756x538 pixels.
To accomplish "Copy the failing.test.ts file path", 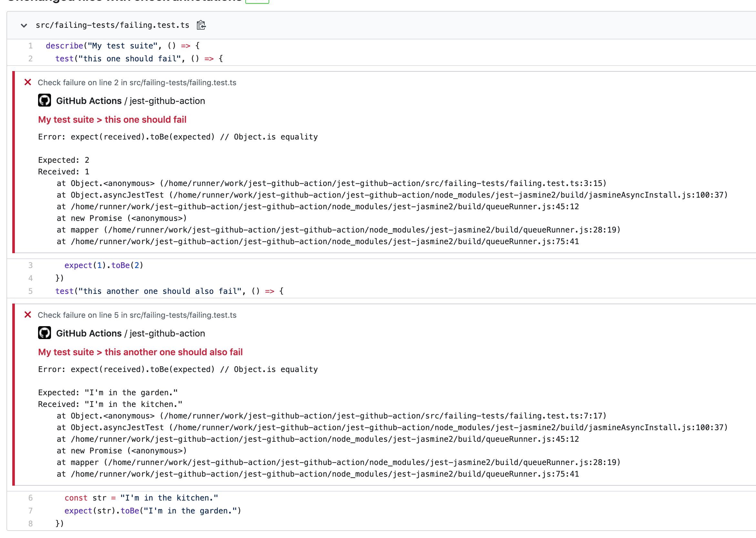I will 201,25.
